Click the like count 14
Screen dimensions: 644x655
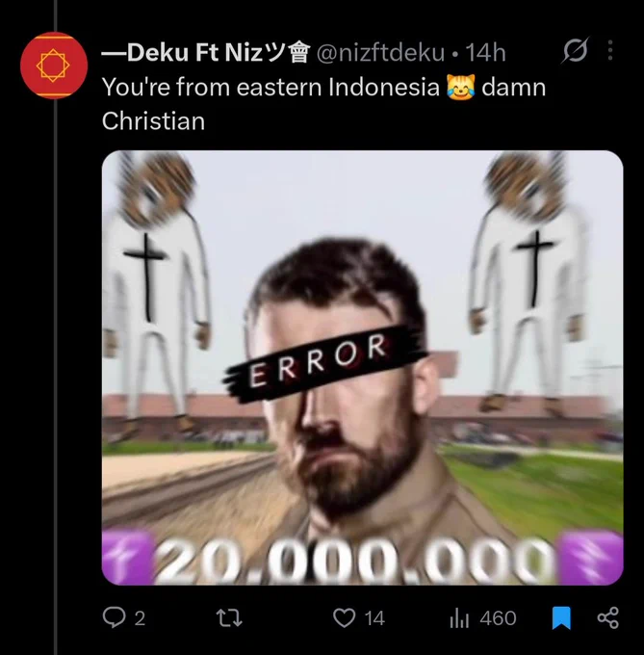tap(374, 618)
